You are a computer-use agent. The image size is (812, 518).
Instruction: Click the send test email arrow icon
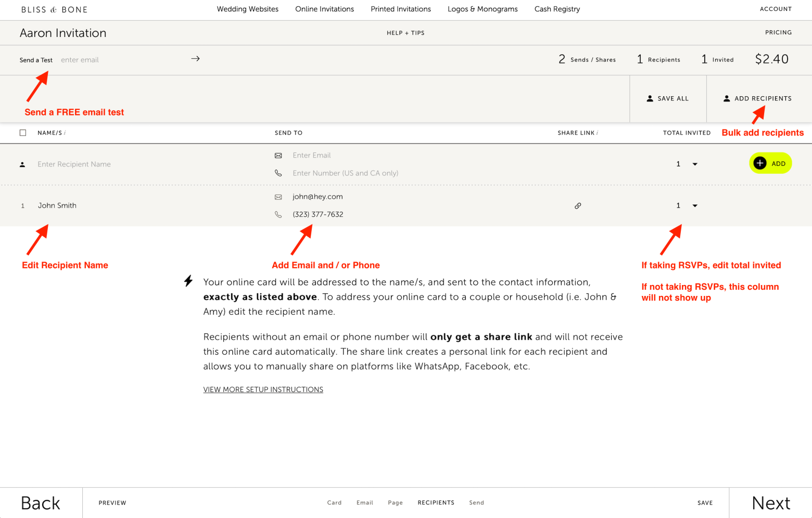click(195, 59)
